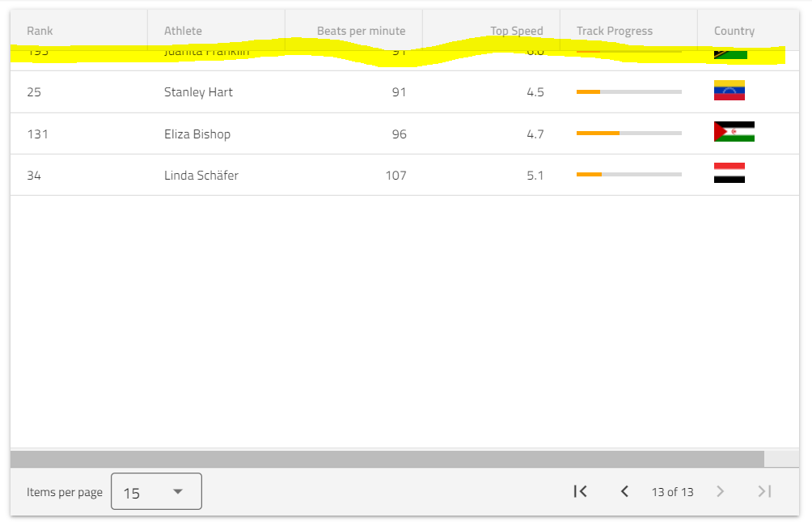This screenshot has height=522, width=812.
Task: Select the Eliza Bishop name cell
Action: coord(197,134)
